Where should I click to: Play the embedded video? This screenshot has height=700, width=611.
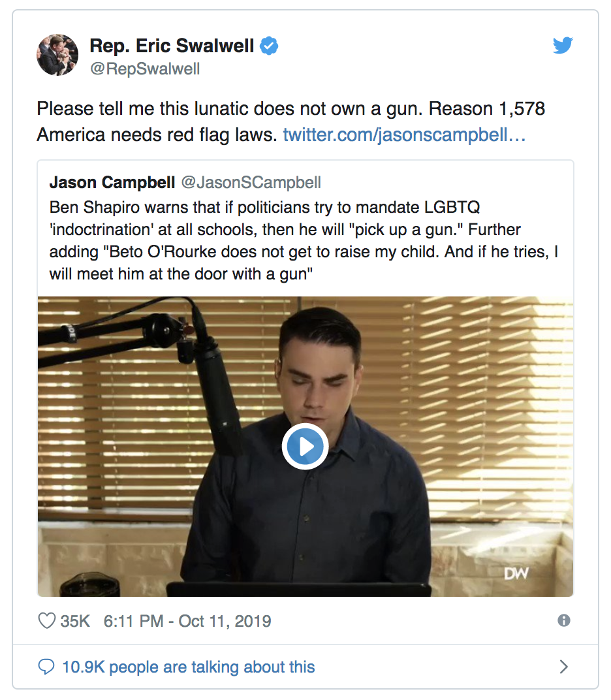(x=305, y=447)
